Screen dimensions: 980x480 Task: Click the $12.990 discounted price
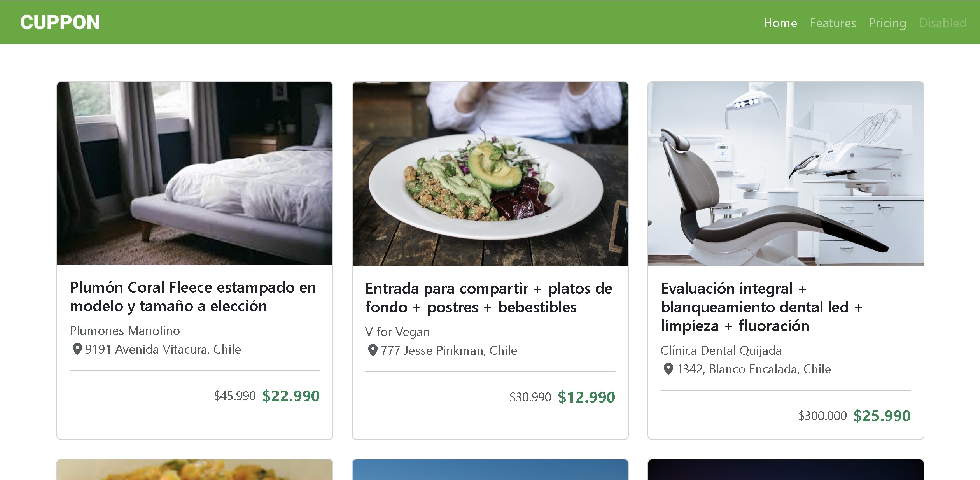coord(586,397)
